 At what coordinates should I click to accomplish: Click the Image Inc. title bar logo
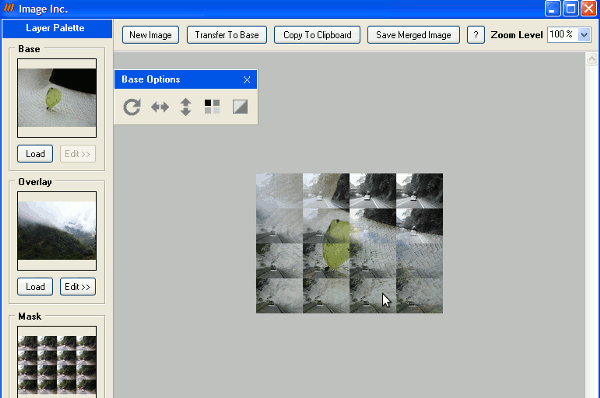(9, 8)
